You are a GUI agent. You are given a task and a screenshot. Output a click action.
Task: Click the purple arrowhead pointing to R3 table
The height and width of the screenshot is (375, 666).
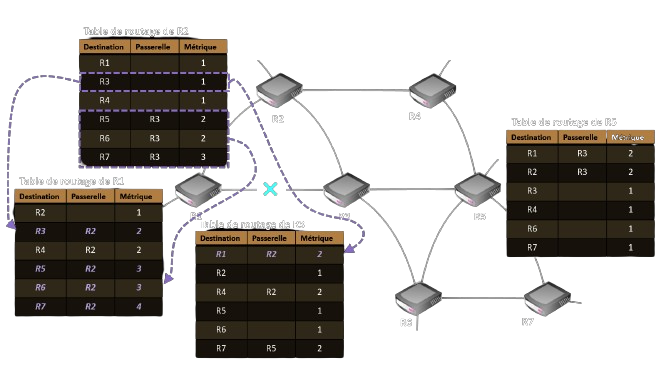point(349,248)
